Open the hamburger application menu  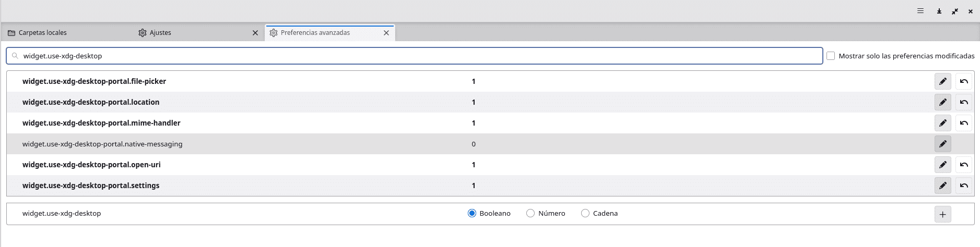click(x=920, y=11)
